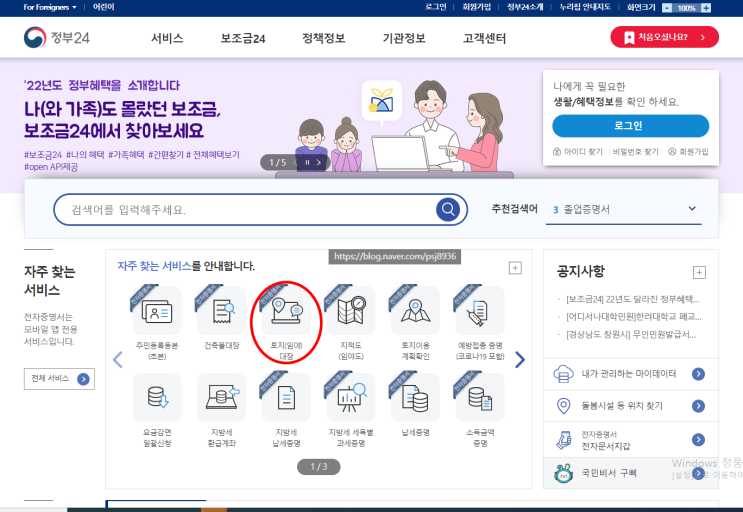Open 내가 관리하는 마이데이터 arrow
The width and height of the screenshot is (743, 512).
(698, 374)
